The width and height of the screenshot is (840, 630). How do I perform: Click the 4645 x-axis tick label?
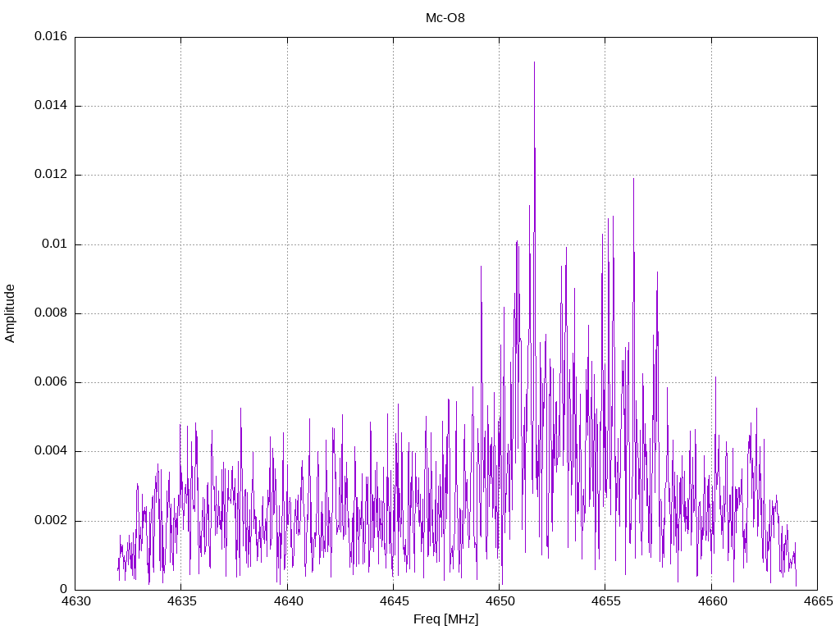tap(393, 600)
